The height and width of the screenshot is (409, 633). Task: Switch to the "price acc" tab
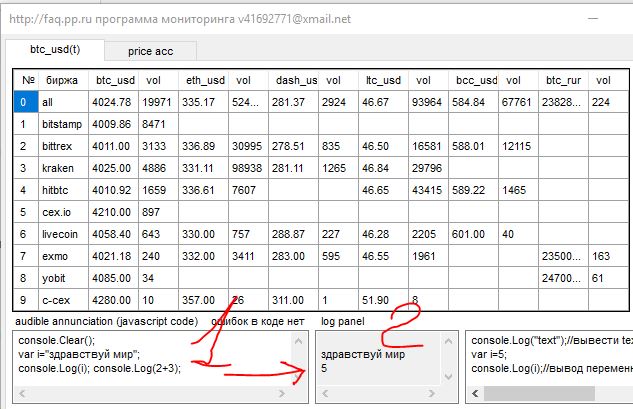click(x=152, y=50)
